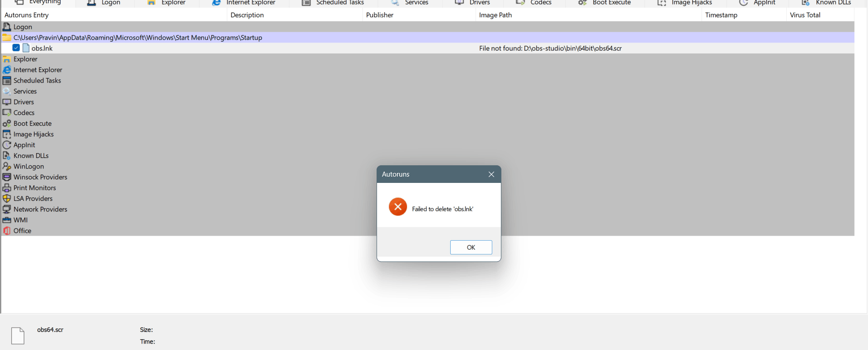Click the Explorer category icon in list
This screenshot has width=868, height=350.
pos(7,59)
